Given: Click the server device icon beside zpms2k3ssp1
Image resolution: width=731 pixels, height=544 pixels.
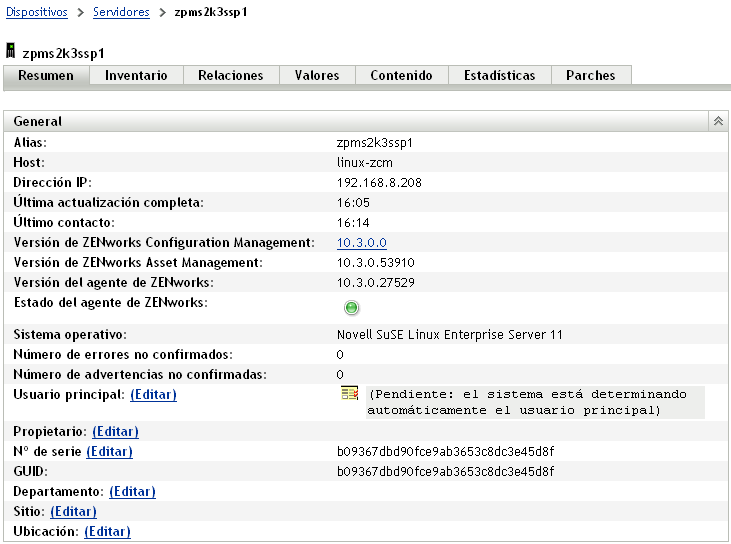Looking at the screenshot, I should coord(11,50).
